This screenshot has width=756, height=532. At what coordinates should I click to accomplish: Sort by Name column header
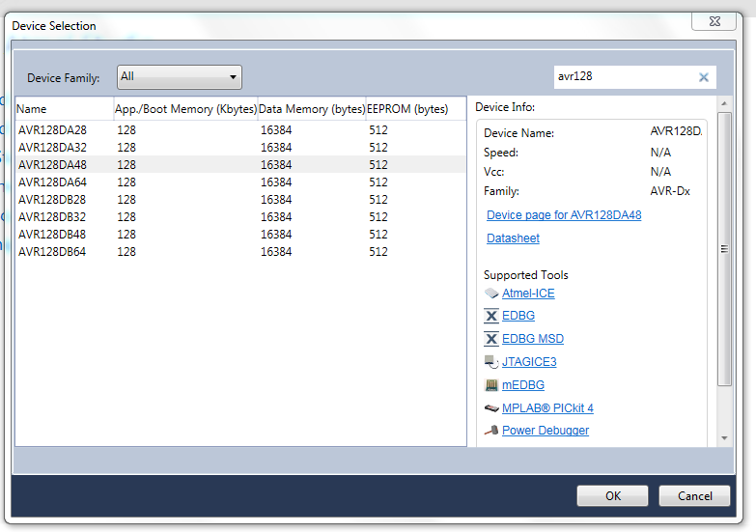(x=65, y=109)
